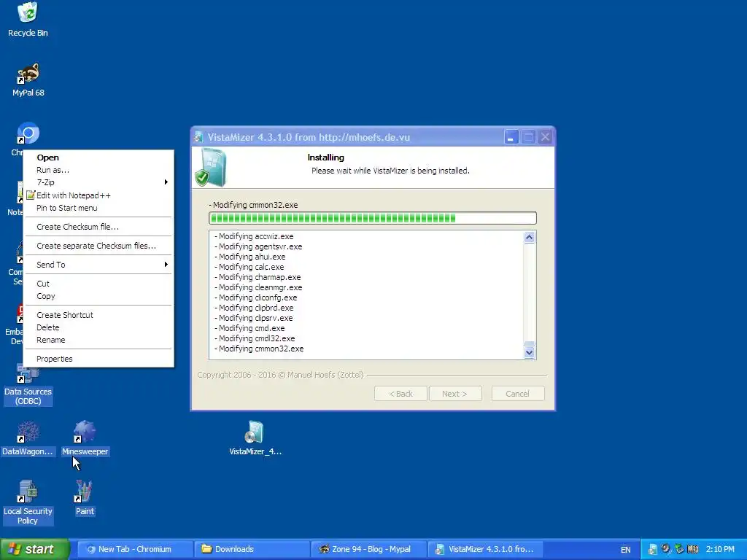
Task: Choose Create separate Checksum files...
Action: click(98, 246)
